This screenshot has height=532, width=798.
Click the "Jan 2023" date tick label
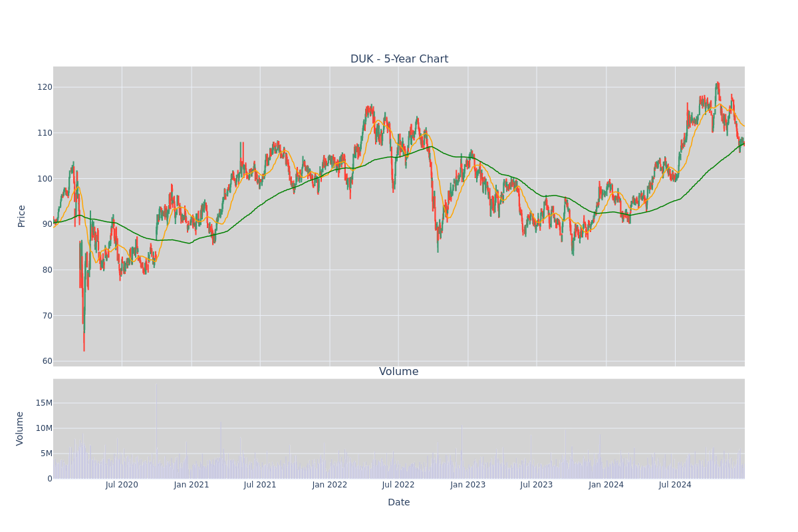pos(468,485)
